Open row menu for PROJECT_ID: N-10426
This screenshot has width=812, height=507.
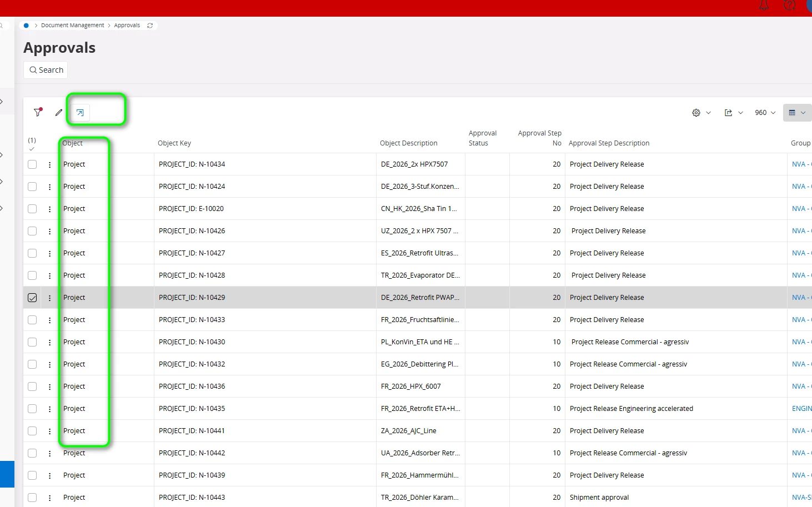click(x=50, y=231)
